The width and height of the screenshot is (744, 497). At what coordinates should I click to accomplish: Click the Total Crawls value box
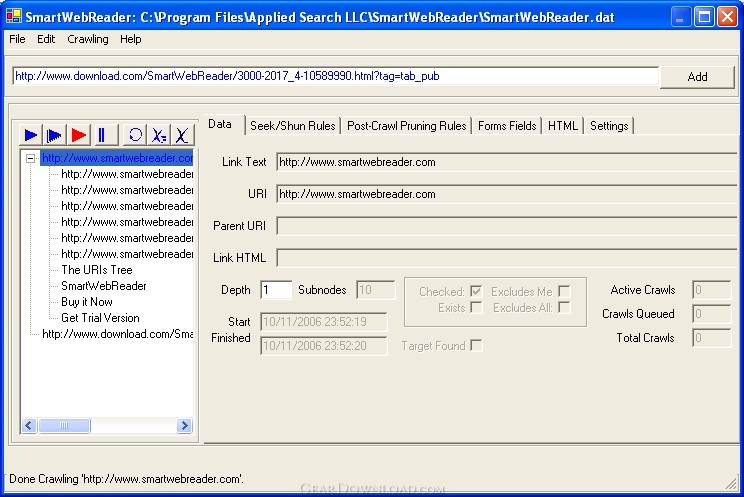(x=711, y=338)
